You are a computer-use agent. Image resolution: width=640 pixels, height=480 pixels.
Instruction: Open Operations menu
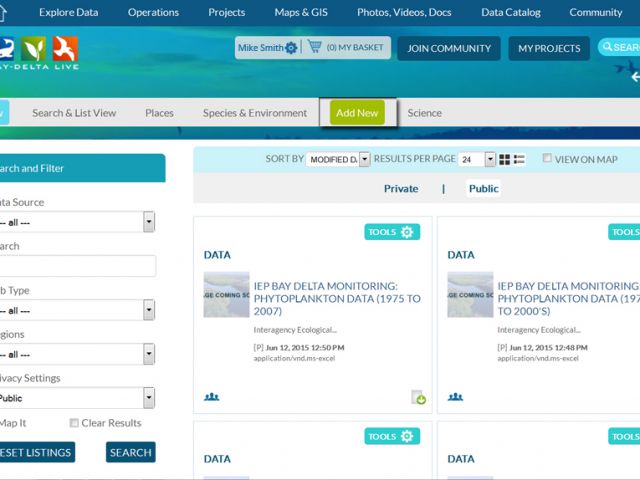[x=153, y=13]
